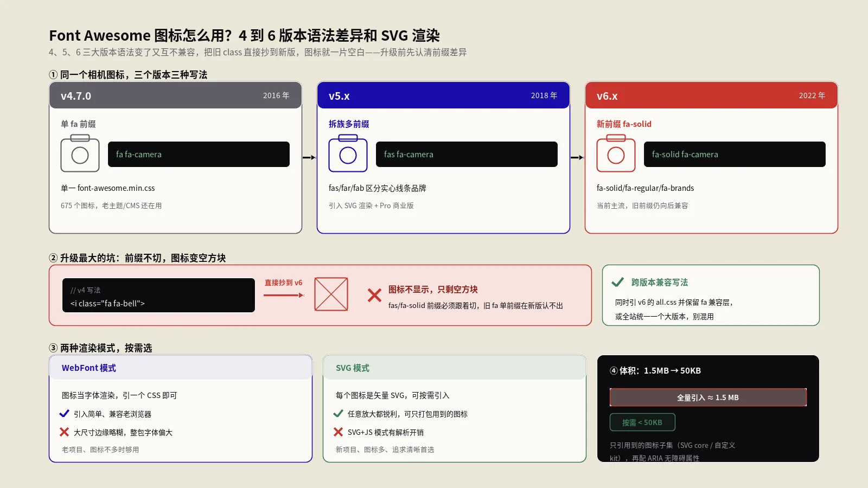Screen dimensions: 868x488
Task: Click the 单 fa 前缀 label
Action: [78, 124]
